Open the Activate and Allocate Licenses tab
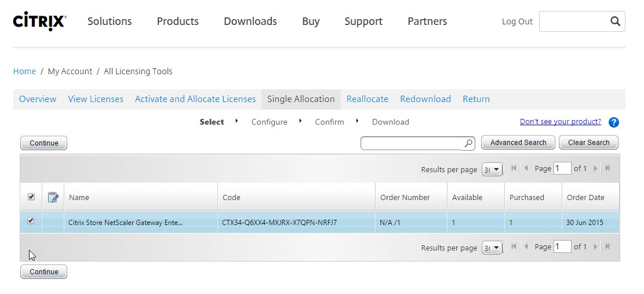 195,99
